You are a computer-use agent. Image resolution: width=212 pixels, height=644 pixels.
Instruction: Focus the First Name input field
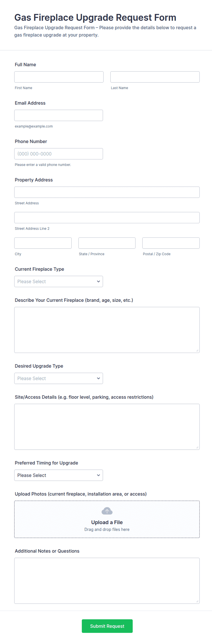59,77
